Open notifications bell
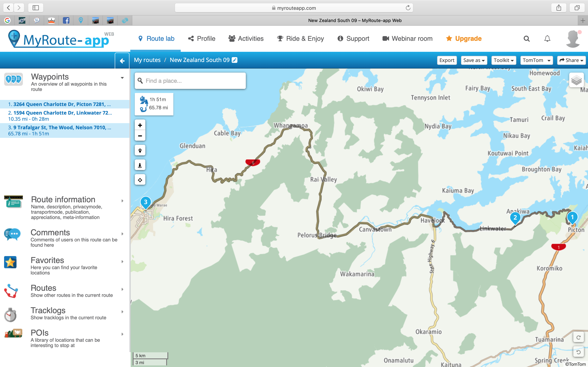The image size is (588, 367). coord(547,39)
